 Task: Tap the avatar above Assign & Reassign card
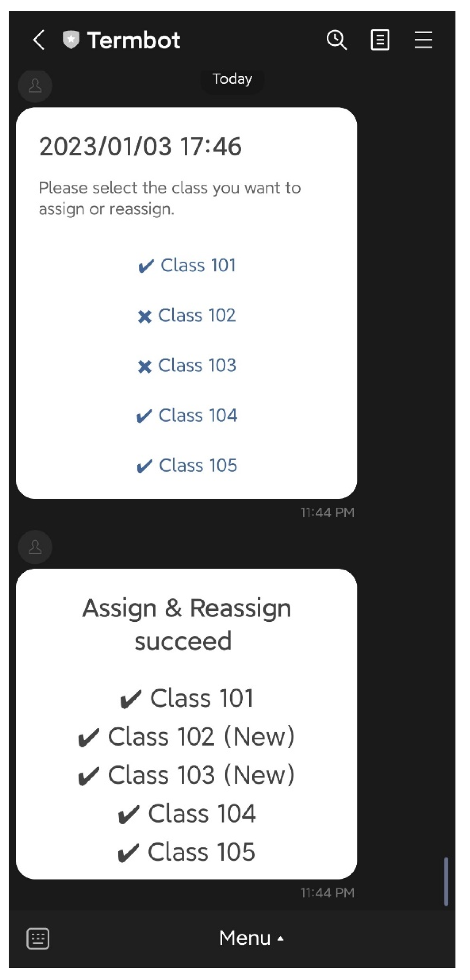tap(35, 547)
